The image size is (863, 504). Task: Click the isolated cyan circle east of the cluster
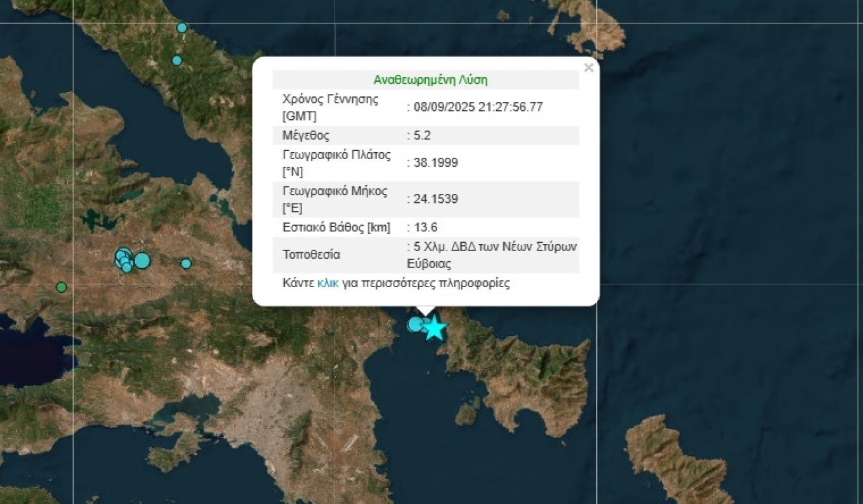click(186, 263)
